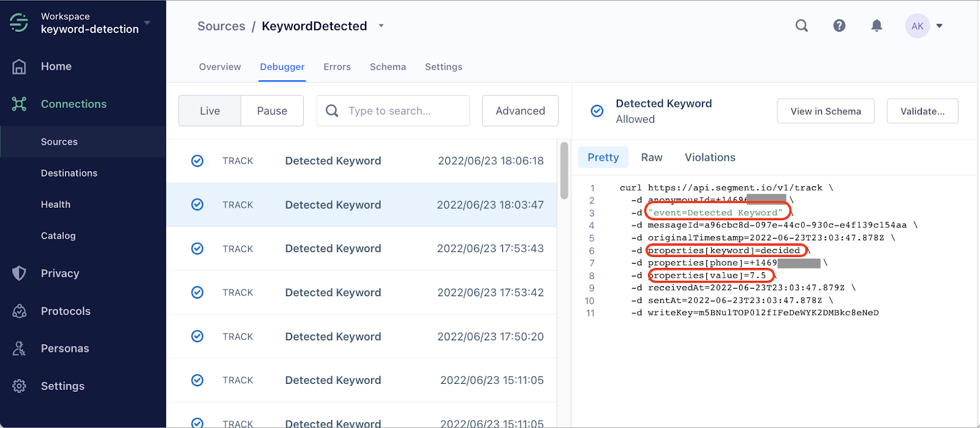The image size is (980, 428).
Task: Click the Segment logo icon
Action: pyautogui.click(x=19, y=23)
